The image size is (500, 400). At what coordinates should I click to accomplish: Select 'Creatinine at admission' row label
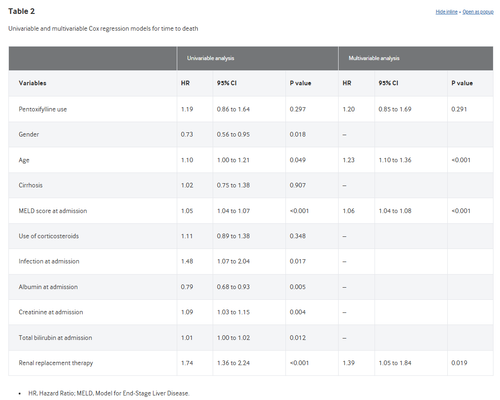tap(51, 312)
